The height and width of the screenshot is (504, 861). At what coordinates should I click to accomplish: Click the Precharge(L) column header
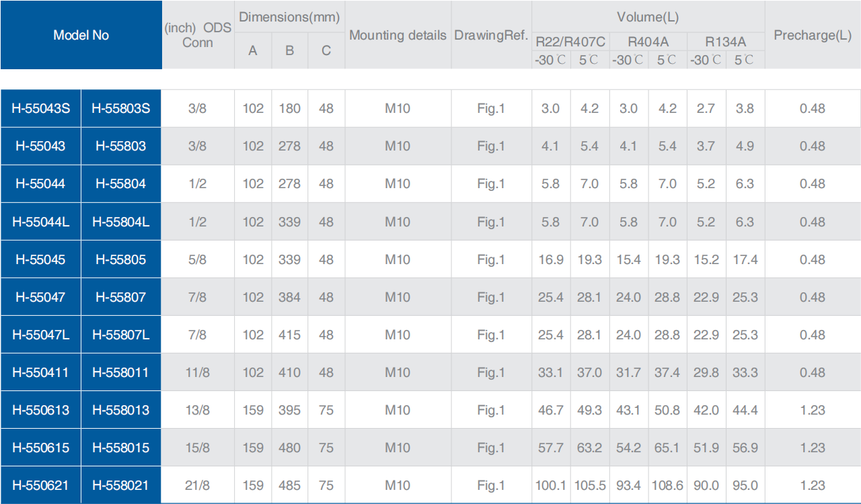[813, 35]
